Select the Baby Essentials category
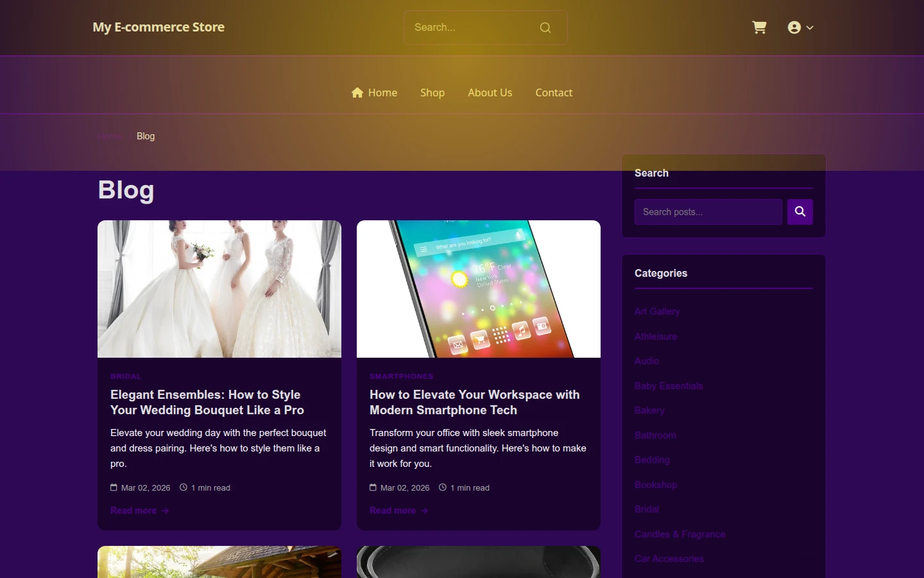Screen dimensions: 924x578 point(669,386)
